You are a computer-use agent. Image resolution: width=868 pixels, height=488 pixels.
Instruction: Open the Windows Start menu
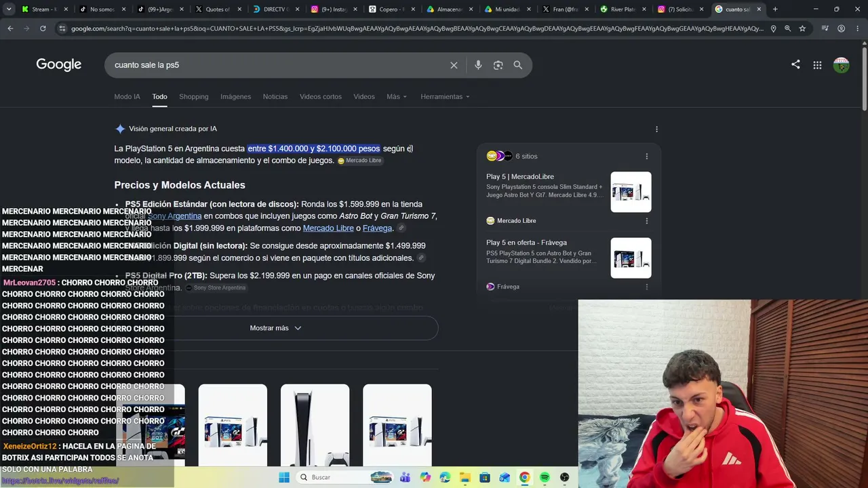coord(284,477)
